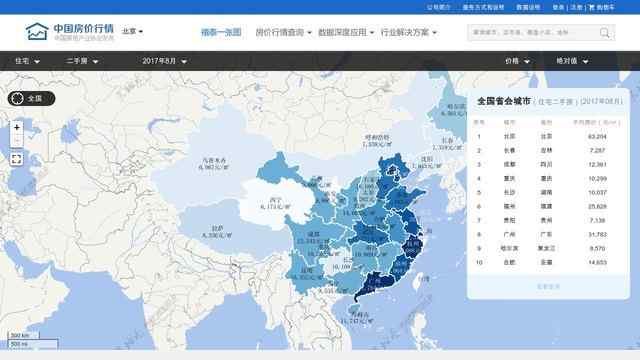The image size is (640, 360).
Task: Click 查看更多 at the panel bottom
Action: tap(548, 287)
